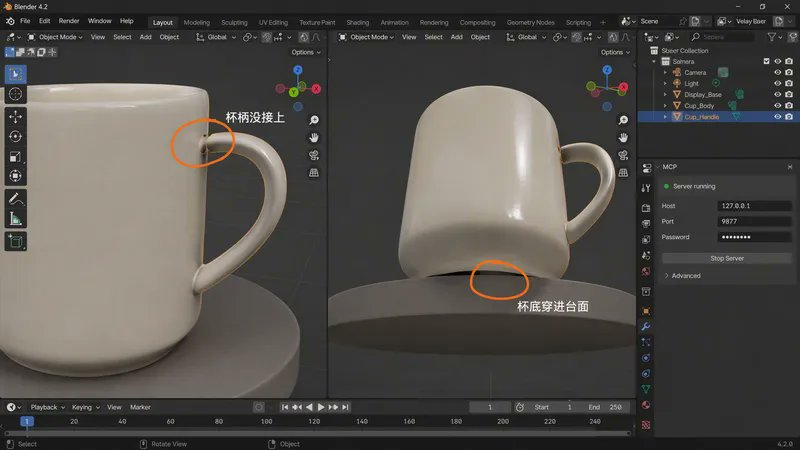Viewport: 800px width, 450px height.
Task: Disable Light in renders camera icon
Action: [x=789, y=83]
